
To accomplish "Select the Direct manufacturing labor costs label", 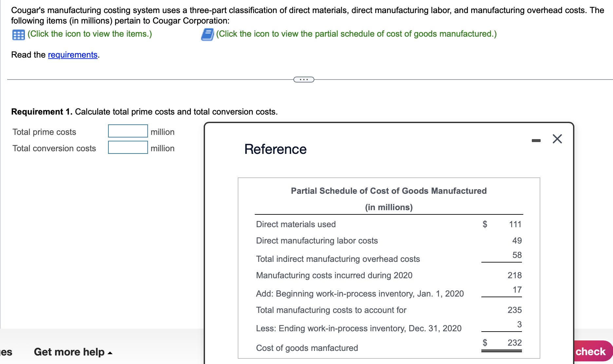I will tap(317, 241).
